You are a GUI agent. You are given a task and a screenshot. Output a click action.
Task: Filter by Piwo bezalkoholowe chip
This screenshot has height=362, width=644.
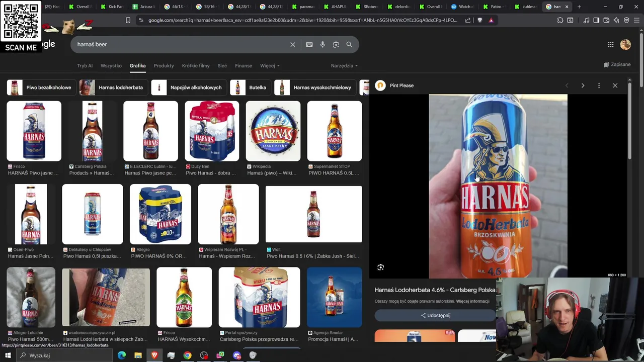pos(41,87)
